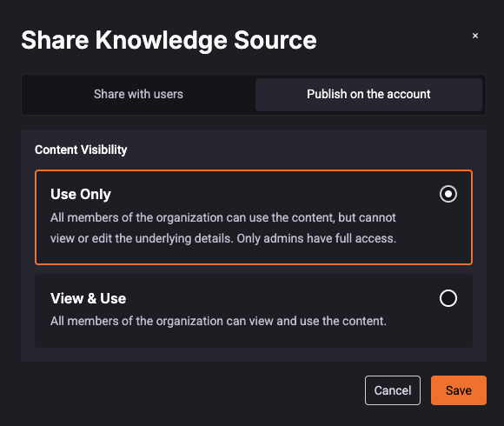Click the View & Use description text
This screenshot has height=426, width=504.
pos(219,321)
